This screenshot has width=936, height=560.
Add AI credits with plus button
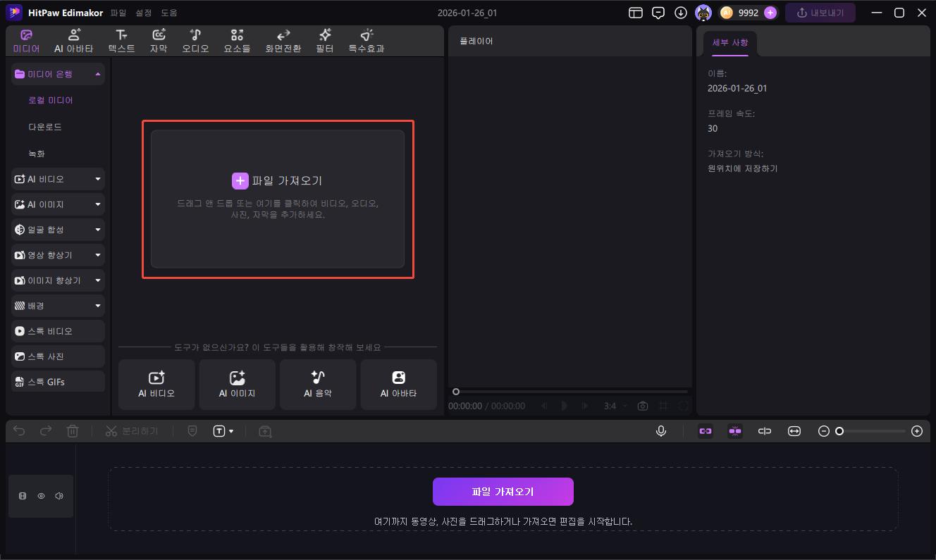coord(770,13)
